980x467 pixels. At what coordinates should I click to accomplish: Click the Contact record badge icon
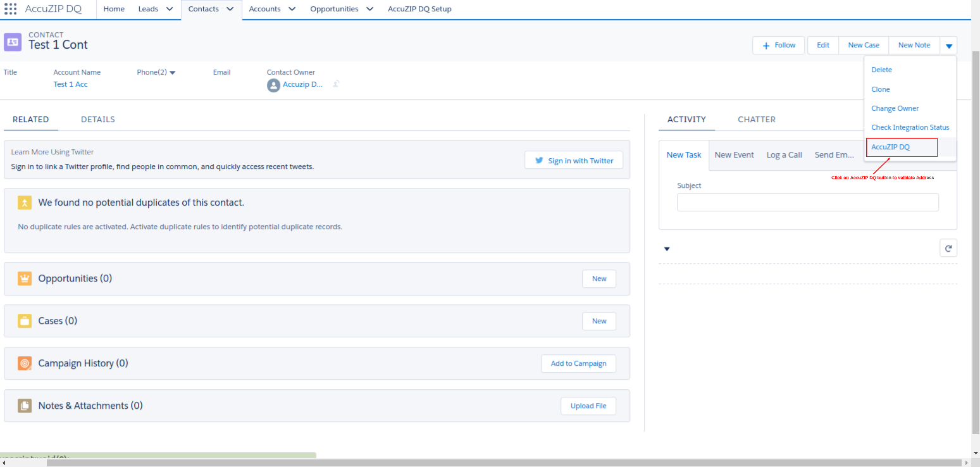point(13,42)
